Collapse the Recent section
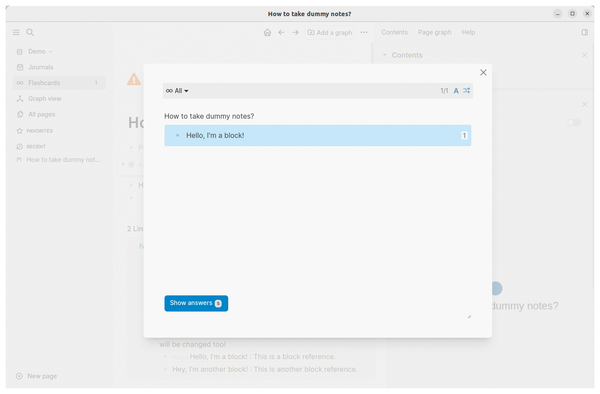Viewport: 600px width, 394px height. coord(36,147)
